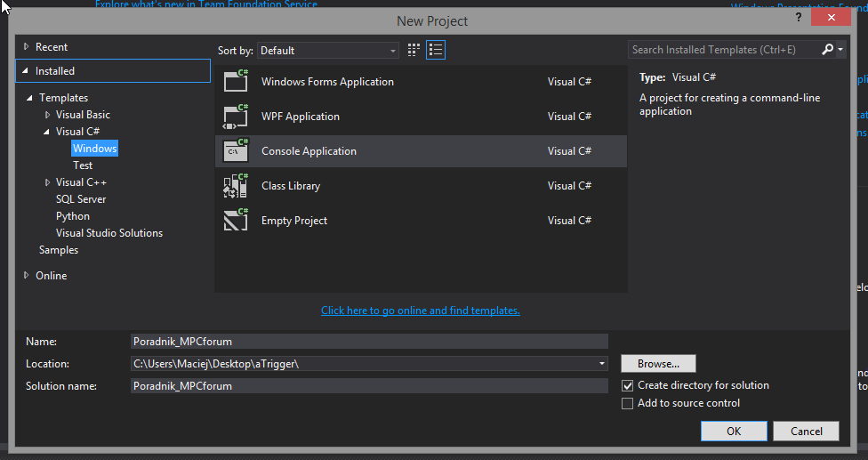Collapse the Visual C# node arrow

pos(47,132)
